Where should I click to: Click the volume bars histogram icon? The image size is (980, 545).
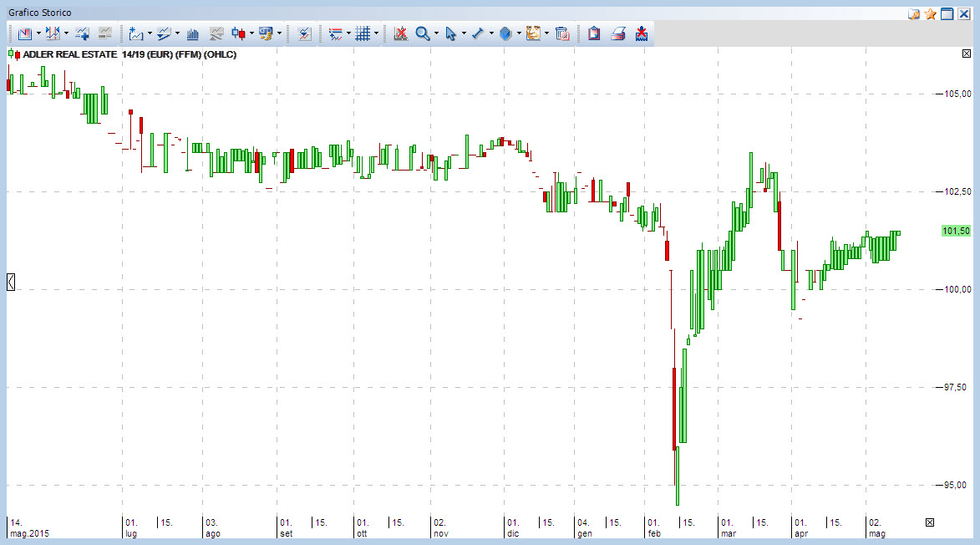point(192,33)
